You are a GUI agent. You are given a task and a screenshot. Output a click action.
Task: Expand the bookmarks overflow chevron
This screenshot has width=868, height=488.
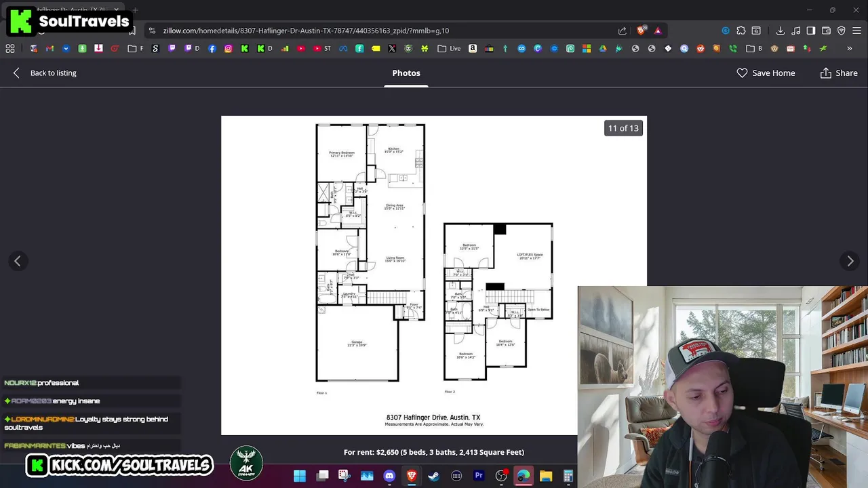pos(849,49)
